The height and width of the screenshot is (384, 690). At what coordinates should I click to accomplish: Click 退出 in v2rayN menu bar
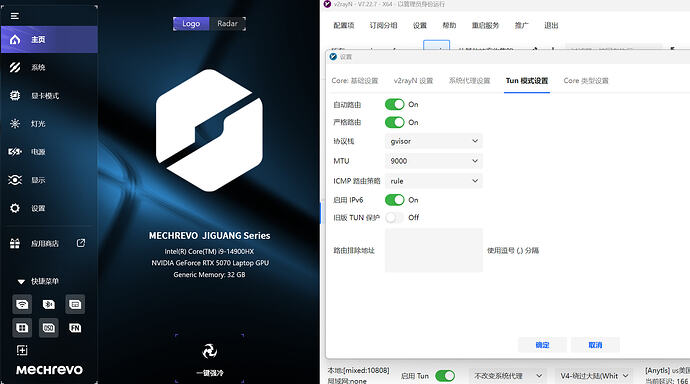click(x=551, y=26)
